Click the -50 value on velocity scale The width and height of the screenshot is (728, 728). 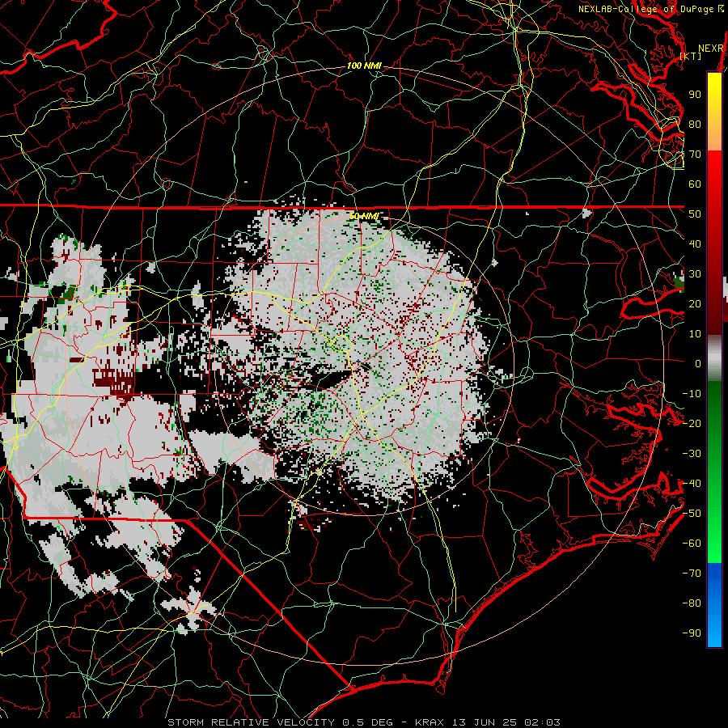(692, 514)
